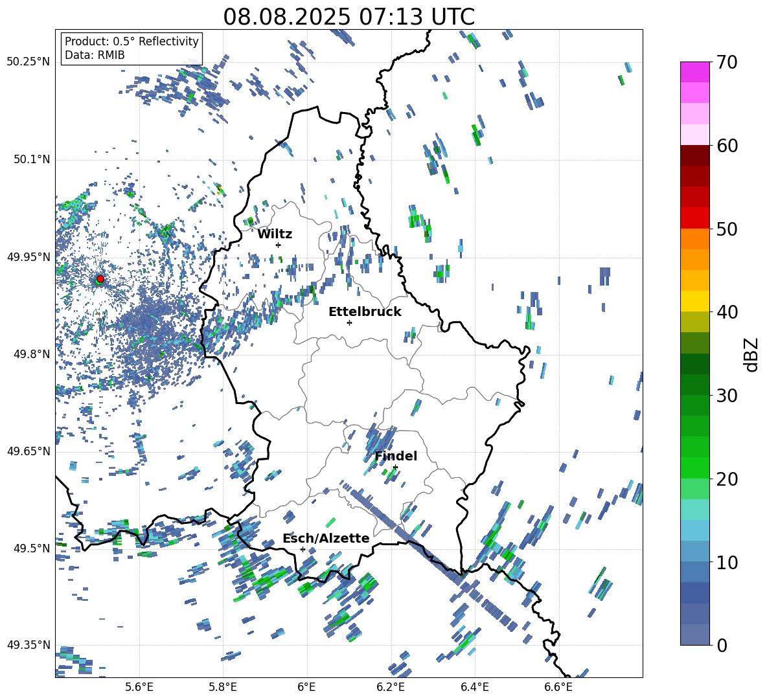The width and height of the screenshot is (767, 700).
Task: Click the 49.65°N latitude label
Action: tap(29, 451)
